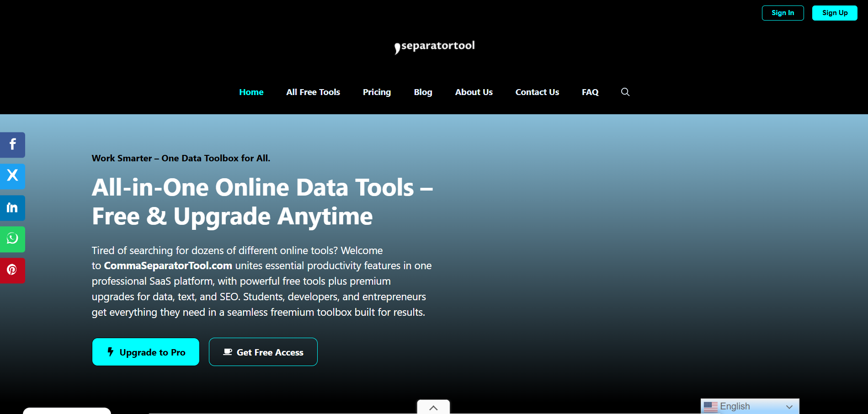Screen dimensions: 868x414
Task: Click the CommaSeparatorTool.com bold text
Action: click(x=168, y=266)
